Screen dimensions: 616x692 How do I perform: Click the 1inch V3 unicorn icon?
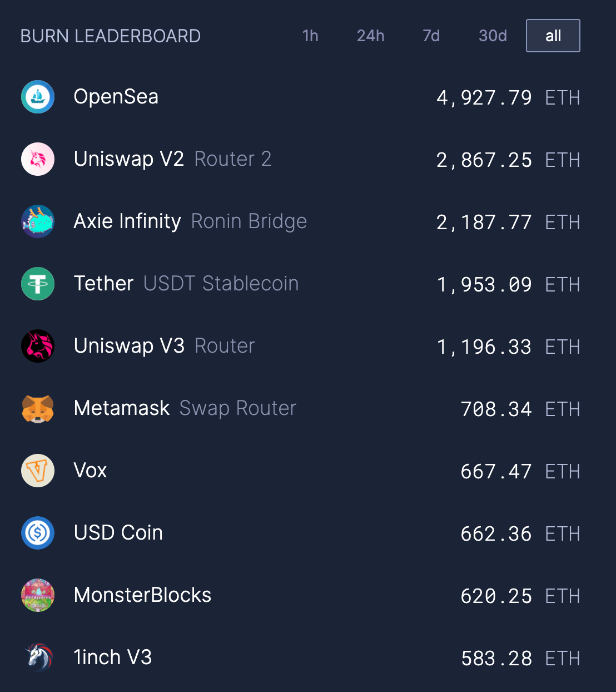click(x=38, y=658)
